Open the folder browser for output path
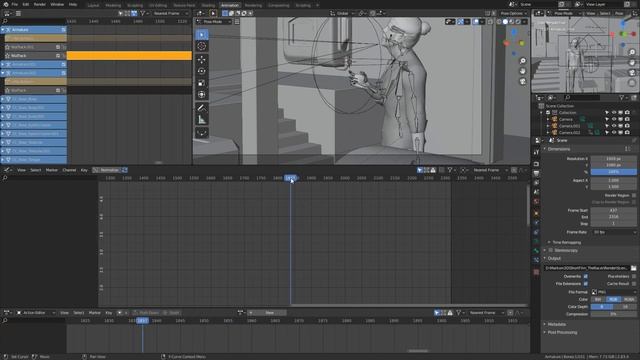Image resolution: width=640 pixels, height=360 pixels. click(x=633, y=268)
